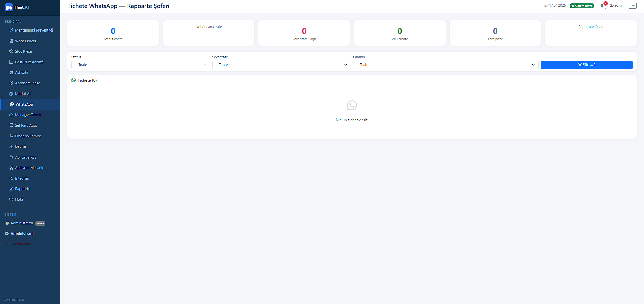Click Deconectare link in sidebar
Image resolution: width=644 pixels, height=304 pixels.
point(21,244)
